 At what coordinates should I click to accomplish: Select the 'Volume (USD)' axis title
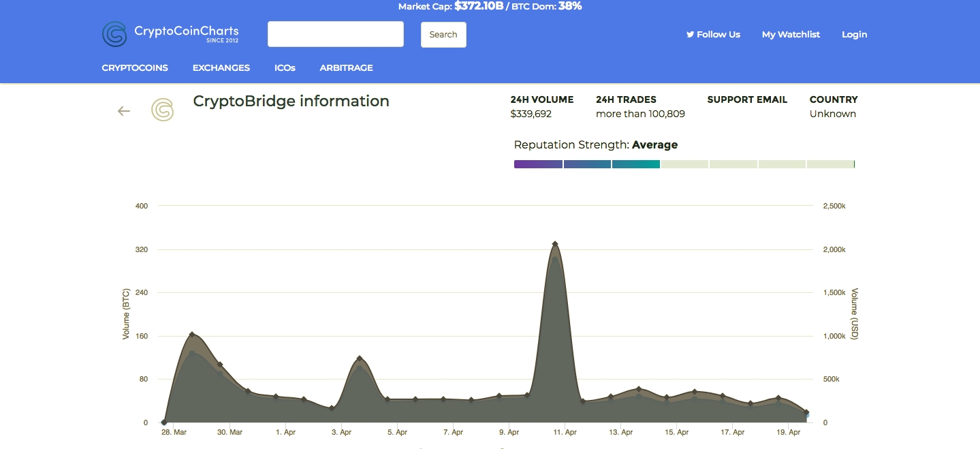pos(855,314)
